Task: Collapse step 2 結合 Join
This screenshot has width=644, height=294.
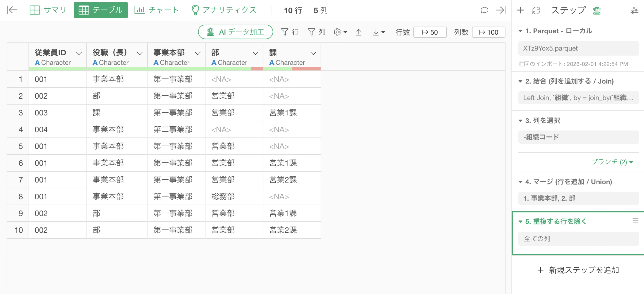Action: 521,81
